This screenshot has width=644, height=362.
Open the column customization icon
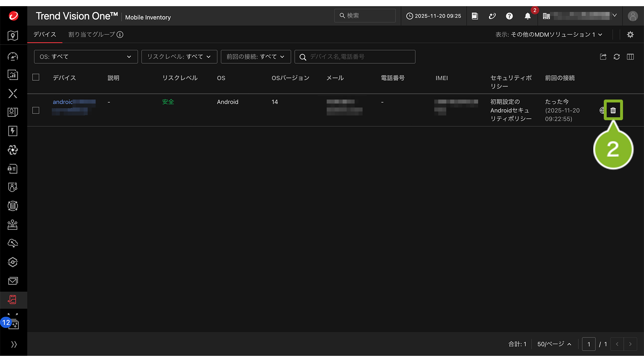[x=630, y=57]
